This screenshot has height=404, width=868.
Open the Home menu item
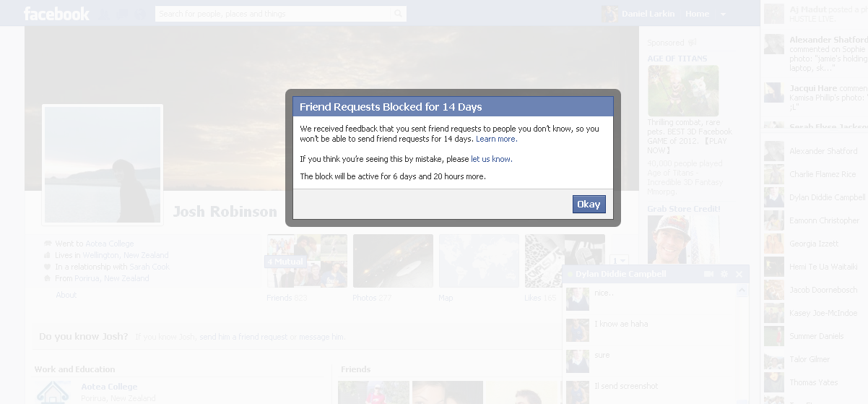pos(697,14)
